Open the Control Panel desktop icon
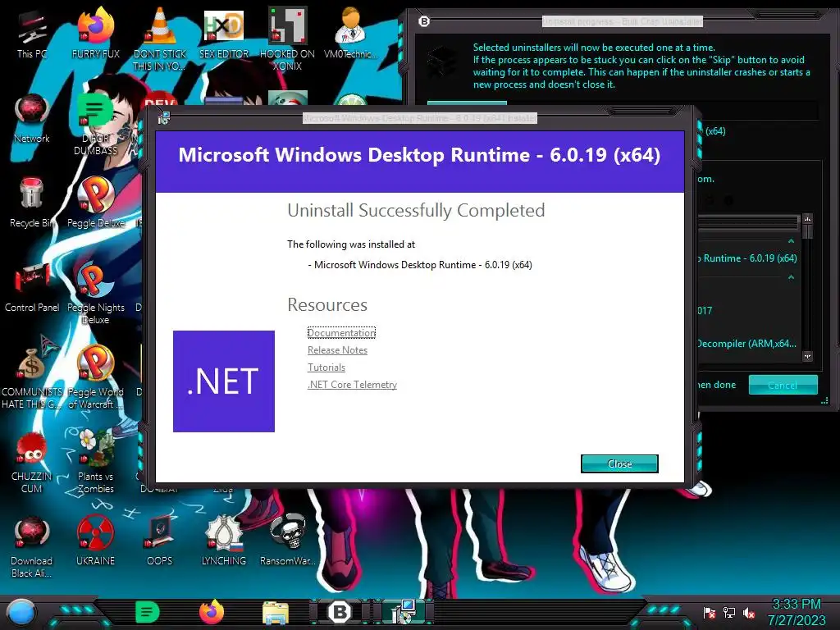Image resolution: width=840 pixels, height=630 pixels. [32, 288]
